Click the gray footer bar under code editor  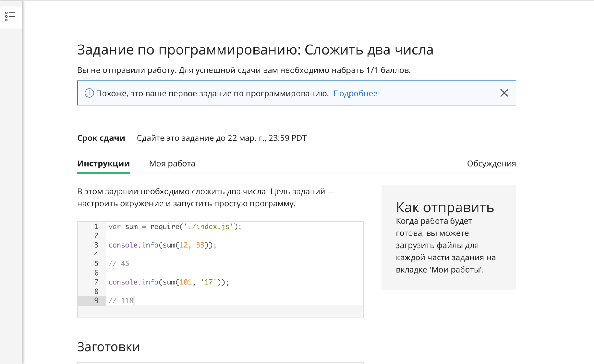pyautogui.click(x=220, y=312)
